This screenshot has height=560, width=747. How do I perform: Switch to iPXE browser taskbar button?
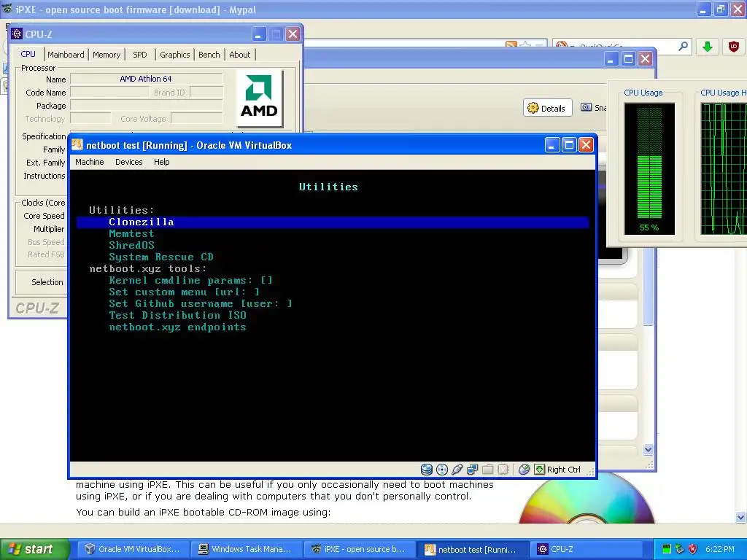[359, 549]
